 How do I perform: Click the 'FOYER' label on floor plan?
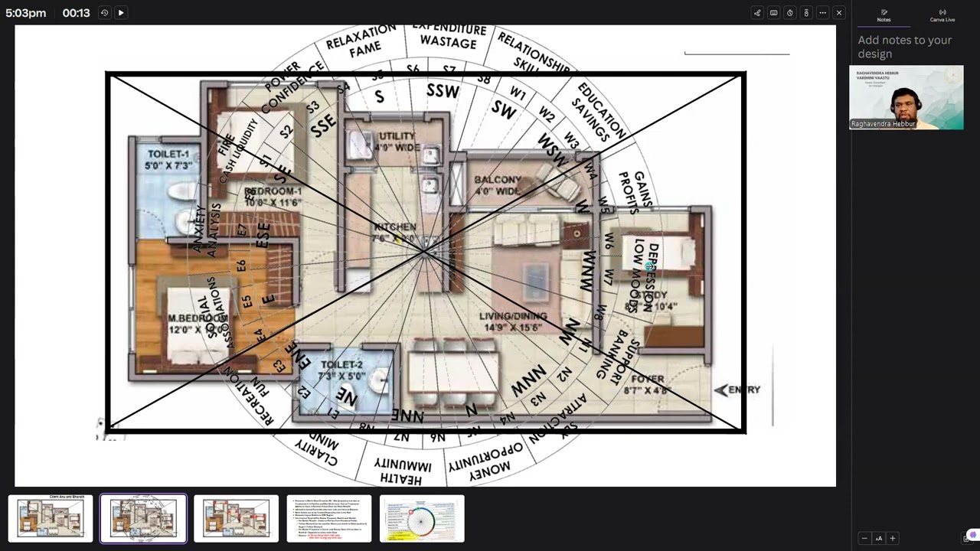pos(648,380)
